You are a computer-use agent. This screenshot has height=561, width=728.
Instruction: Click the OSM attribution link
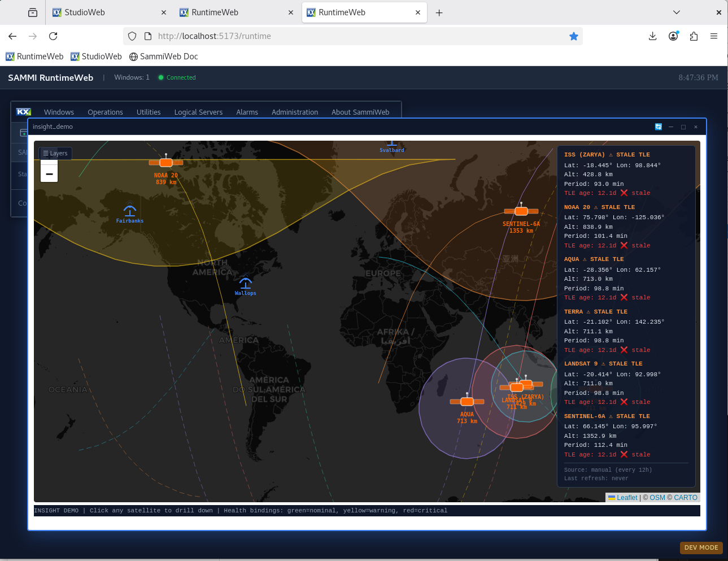tap(657, 498)
